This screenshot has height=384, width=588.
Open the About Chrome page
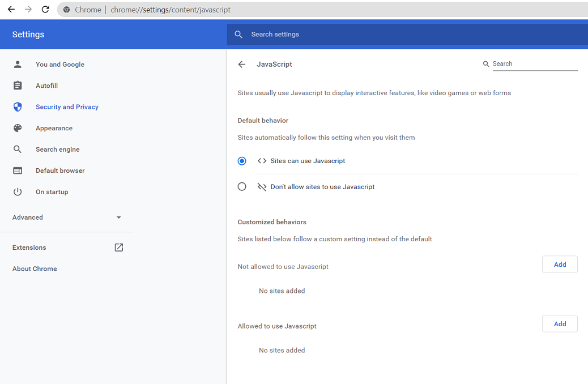tap(35, 269)
